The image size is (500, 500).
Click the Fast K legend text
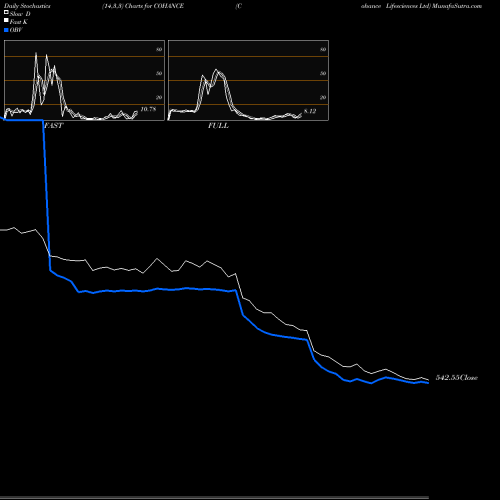click(x=19, y=22)
